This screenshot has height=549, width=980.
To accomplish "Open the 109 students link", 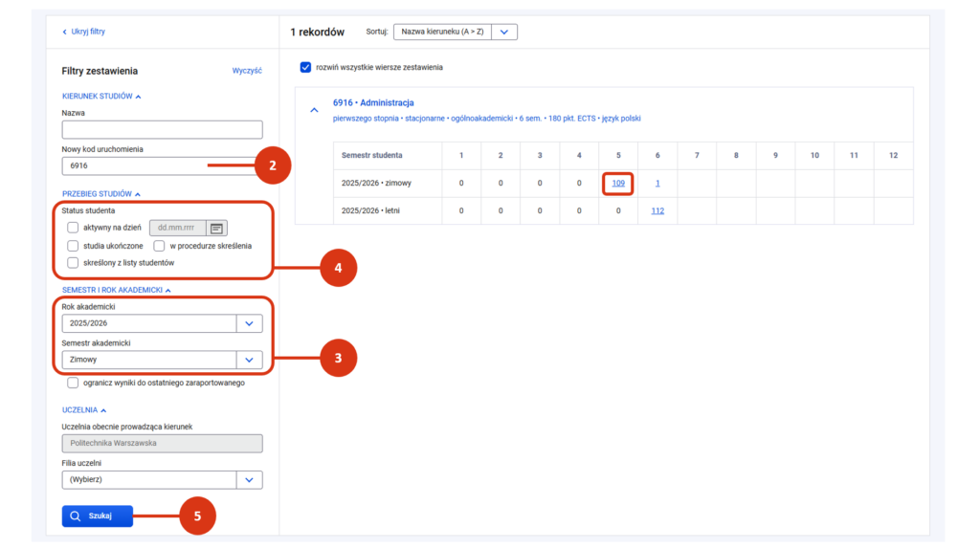I will [x=618, y=183].
